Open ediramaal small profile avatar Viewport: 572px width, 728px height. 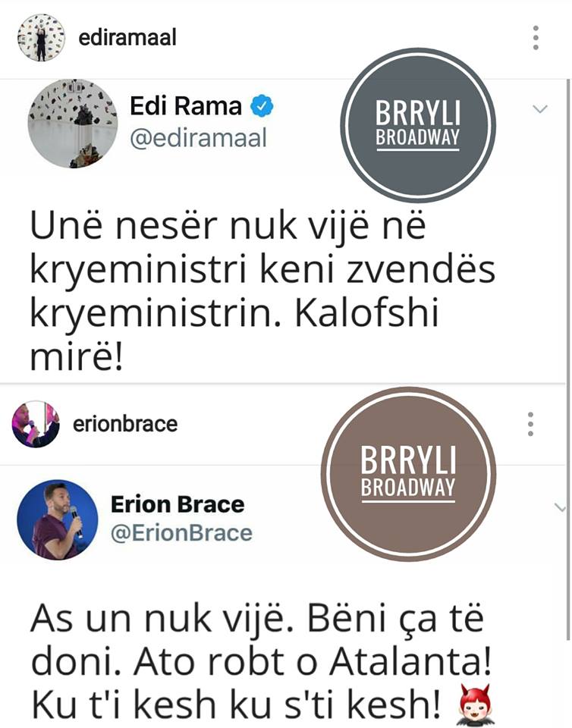point(41,38)
